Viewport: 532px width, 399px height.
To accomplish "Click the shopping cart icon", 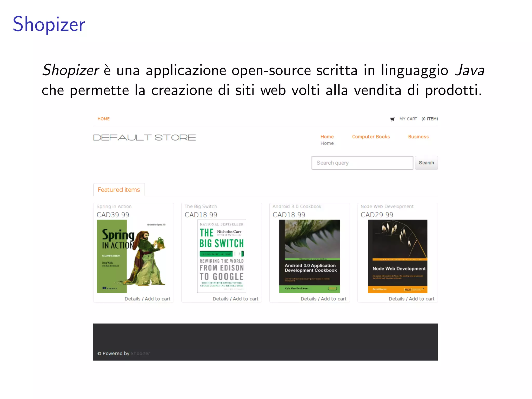I will [x=393, y=119].
